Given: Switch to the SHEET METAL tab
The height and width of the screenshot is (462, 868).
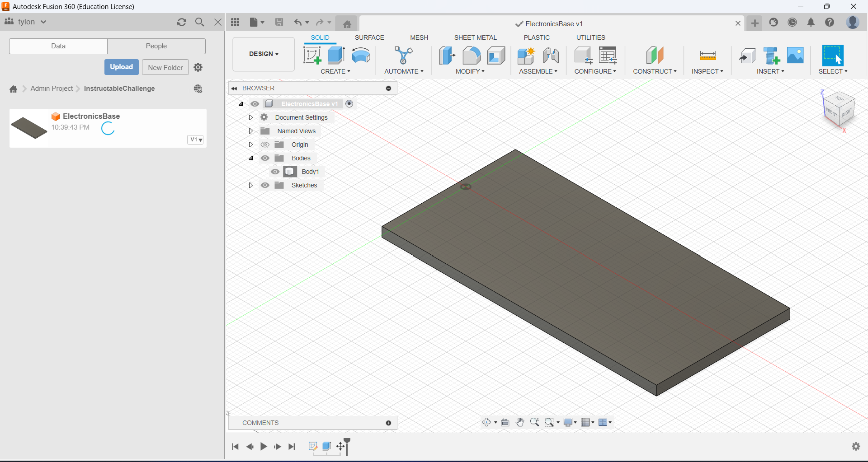Looking at the screenshot, I should (476, 37).
